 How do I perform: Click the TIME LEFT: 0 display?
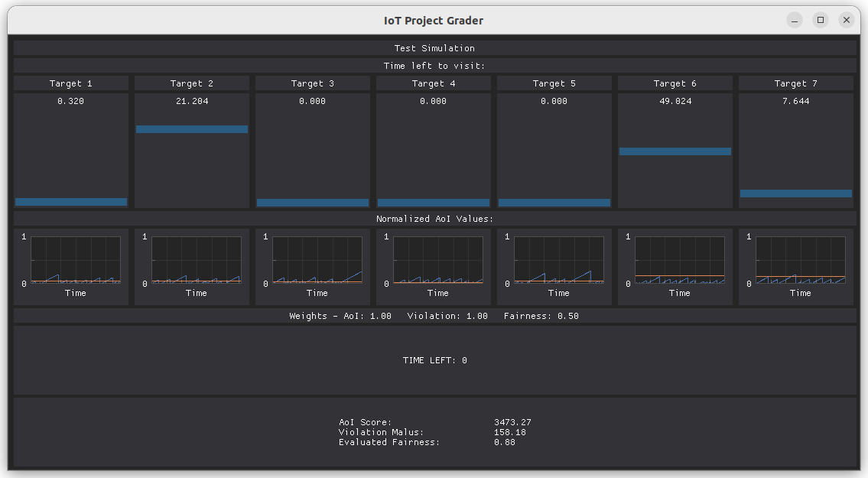pos(434,359)
